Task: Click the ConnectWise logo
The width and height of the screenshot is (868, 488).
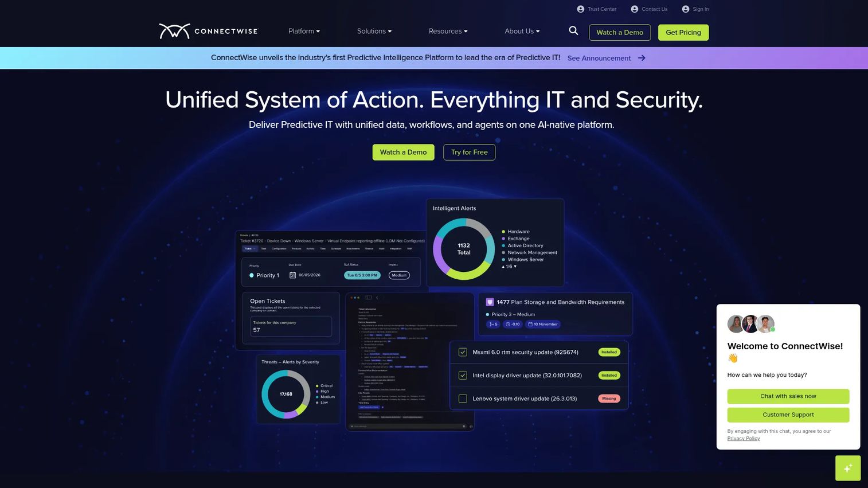Action: tap(209, 31)
